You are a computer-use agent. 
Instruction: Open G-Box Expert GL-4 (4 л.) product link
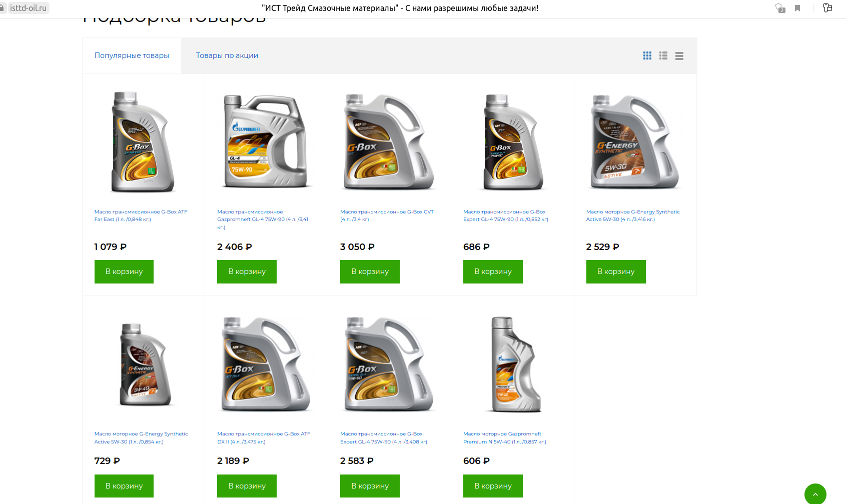coord(384,437)
